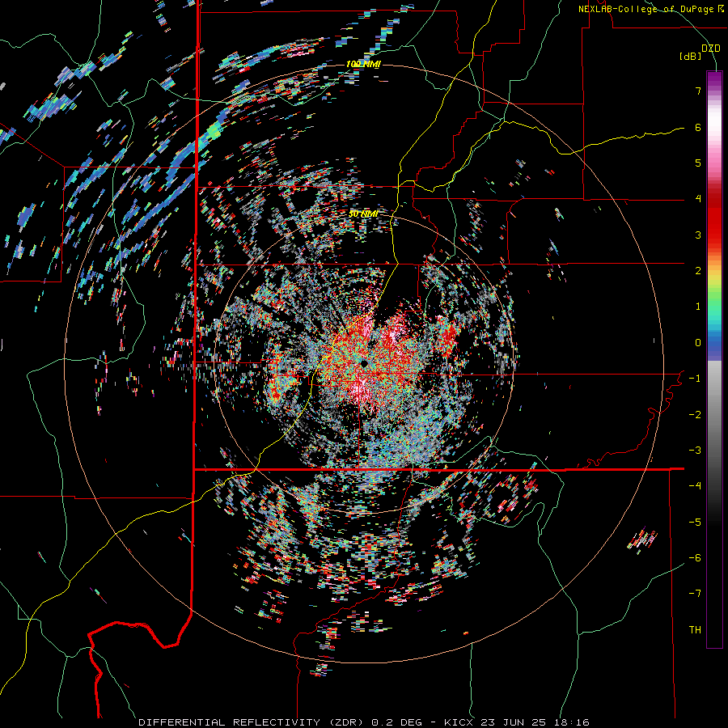Click the 6 value on color scale
Image resolution: width=728 pixels, height=728 pixels.
tap(698, 127)
